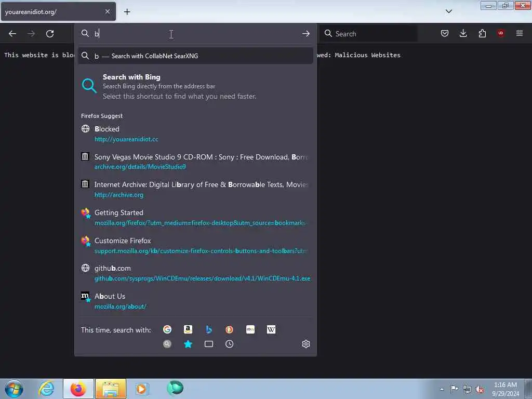Open the Action Center flag icon
532x399 pixels.
[x=454, y=389]
